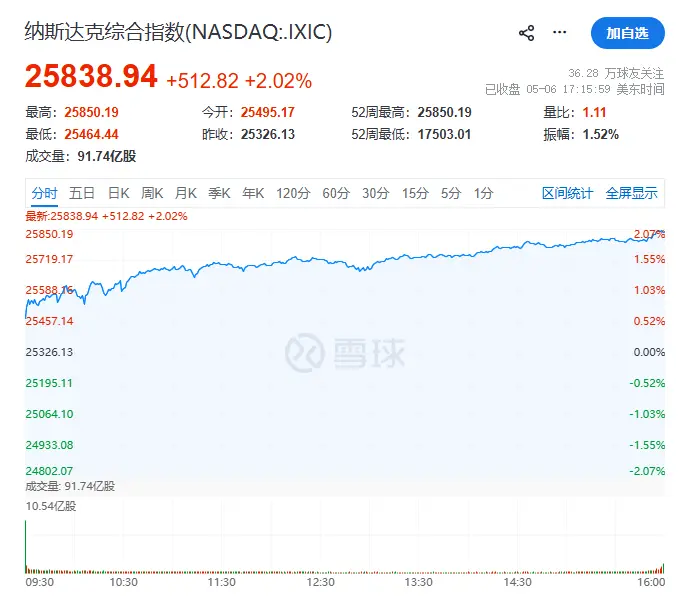
Task: Select the 1分 interval tab
Action: 483,193
